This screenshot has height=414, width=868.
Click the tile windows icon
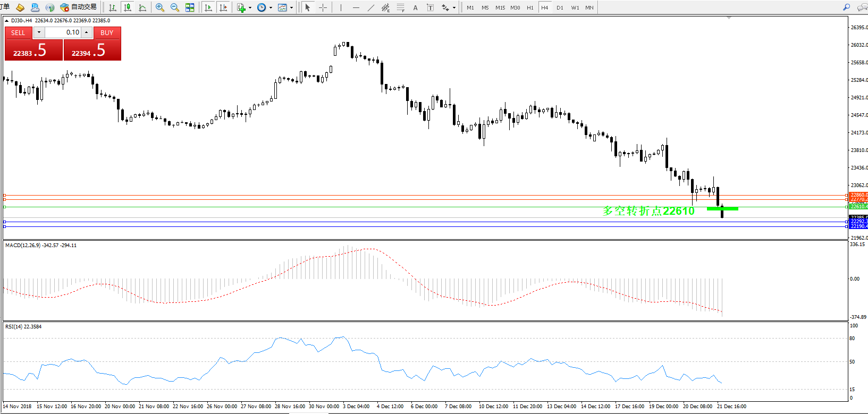[x=190, y=7]
